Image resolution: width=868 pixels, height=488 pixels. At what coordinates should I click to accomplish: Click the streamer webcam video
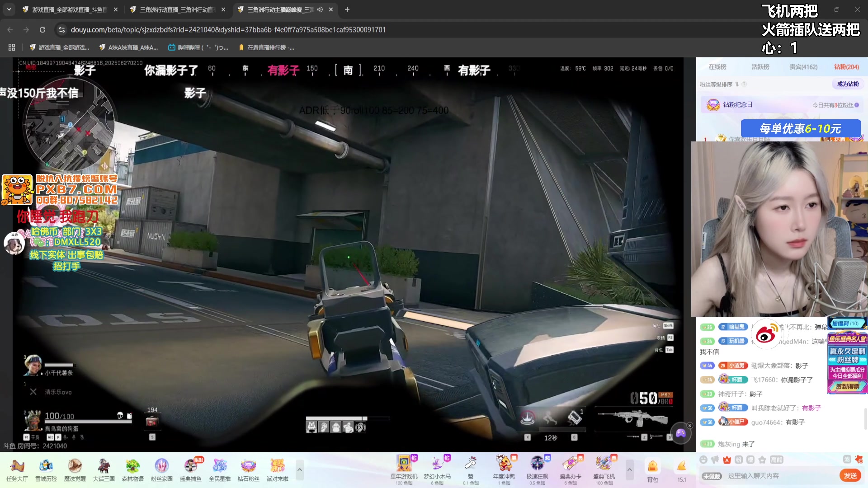click(x=779, y=229)
